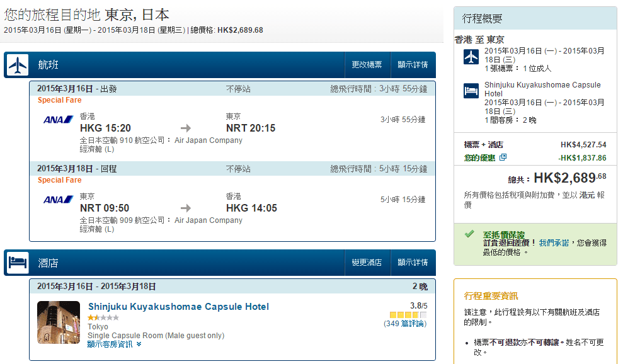Open the Shinjuku Kuyakushomae Capsule Hotel link
Viewport: 623px width, 364px height.
point(178,307)
